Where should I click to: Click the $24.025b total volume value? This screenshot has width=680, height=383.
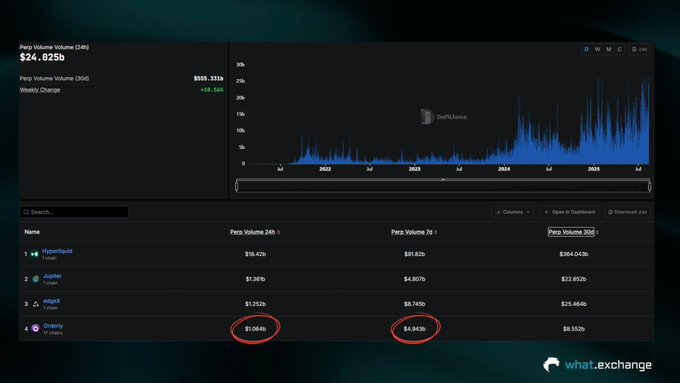pos(42,57)
